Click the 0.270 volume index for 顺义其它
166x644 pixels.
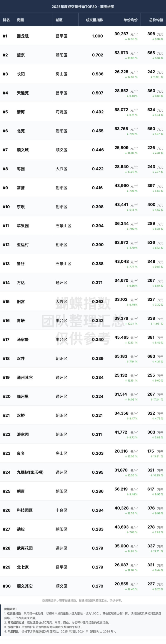pos(98,586)
